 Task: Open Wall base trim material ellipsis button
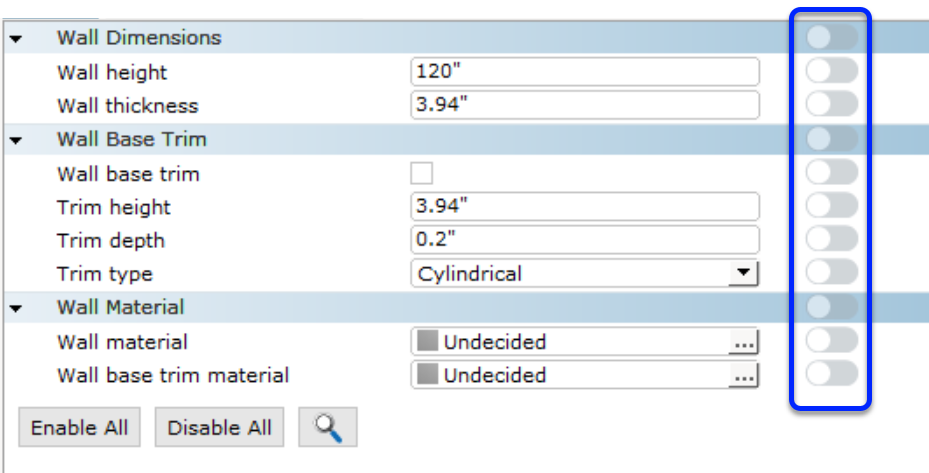[x=744, y=375]
